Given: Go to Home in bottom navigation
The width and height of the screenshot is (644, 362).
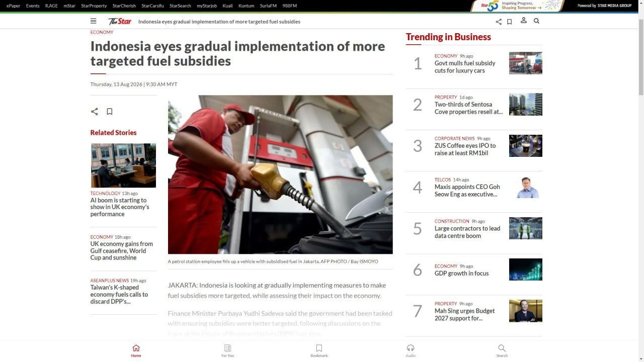Looking at the screenshot, I should coord(136,351).
